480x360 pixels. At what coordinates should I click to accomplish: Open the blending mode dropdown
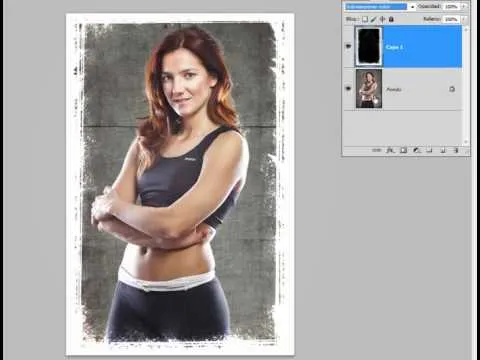[x=380, y=7]
